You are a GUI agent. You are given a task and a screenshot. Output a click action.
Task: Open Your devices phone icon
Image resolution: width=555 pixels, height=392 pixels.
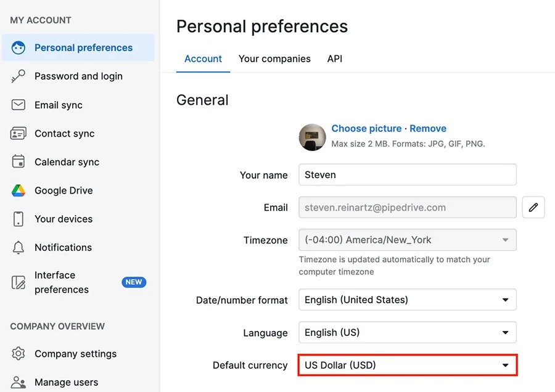[18, 219]
